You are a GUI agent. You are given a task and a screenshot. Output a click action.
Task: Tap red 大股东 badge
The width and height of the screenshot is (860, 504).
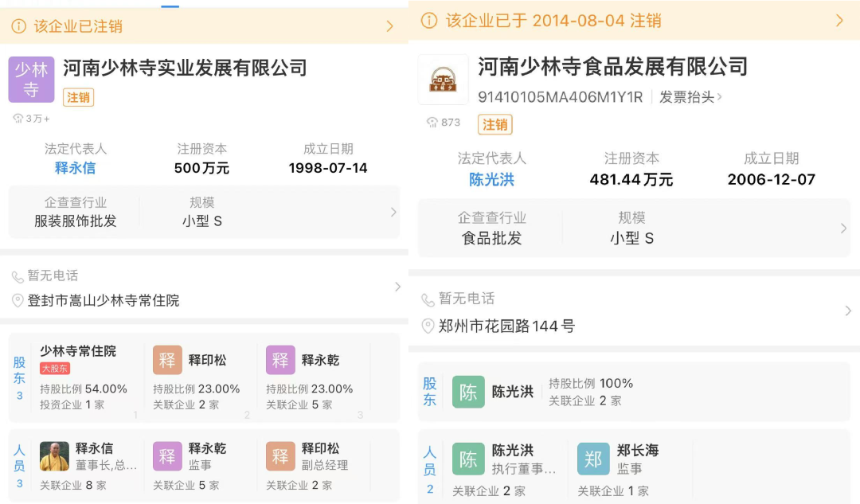click(x=55, y=369)
